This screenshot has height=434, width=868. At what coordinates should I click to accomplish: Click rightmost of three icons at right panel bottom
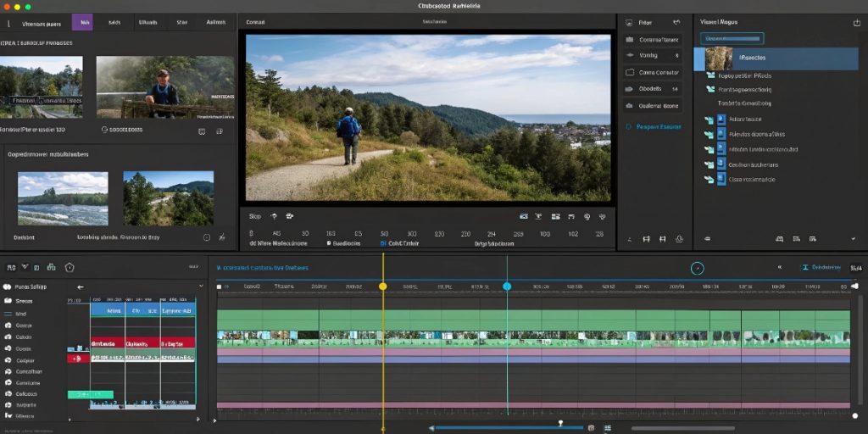pos(812,239)
